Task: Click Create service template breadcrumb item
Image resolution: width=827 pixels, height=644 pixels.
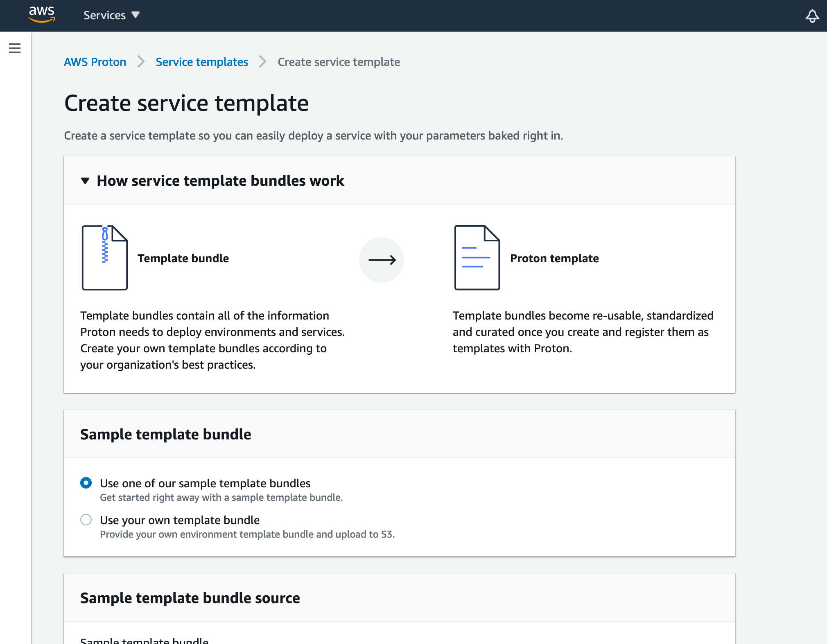Action: 339,62
